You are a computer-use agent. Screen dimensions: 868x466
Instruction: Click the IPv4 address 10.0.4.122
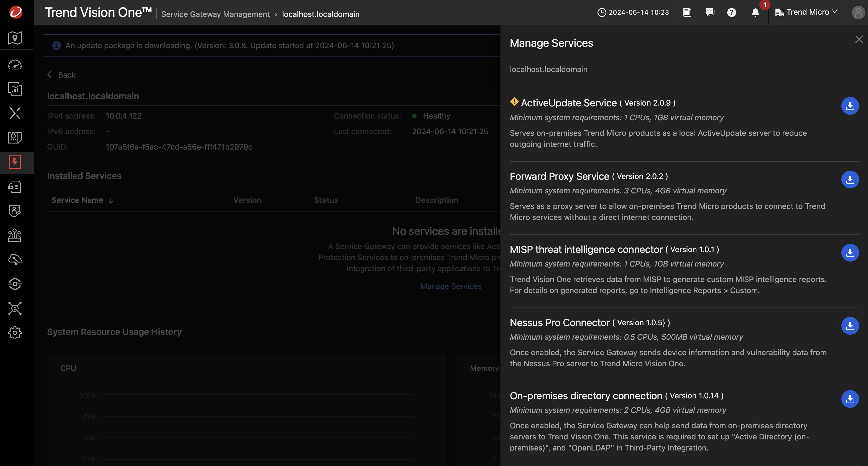[123, 116]
